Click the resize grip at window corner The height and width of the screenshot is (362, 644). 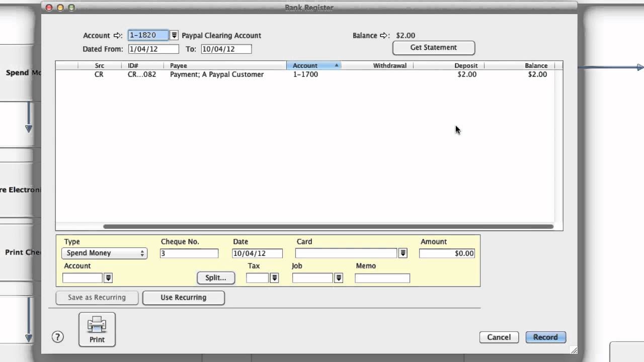pyautogui.click(x=574, y=350)
